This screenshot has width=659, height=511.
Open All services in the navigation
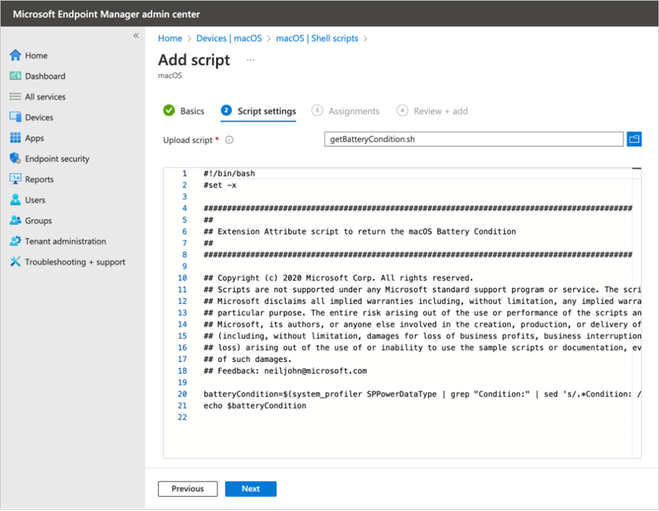(45, 97)
